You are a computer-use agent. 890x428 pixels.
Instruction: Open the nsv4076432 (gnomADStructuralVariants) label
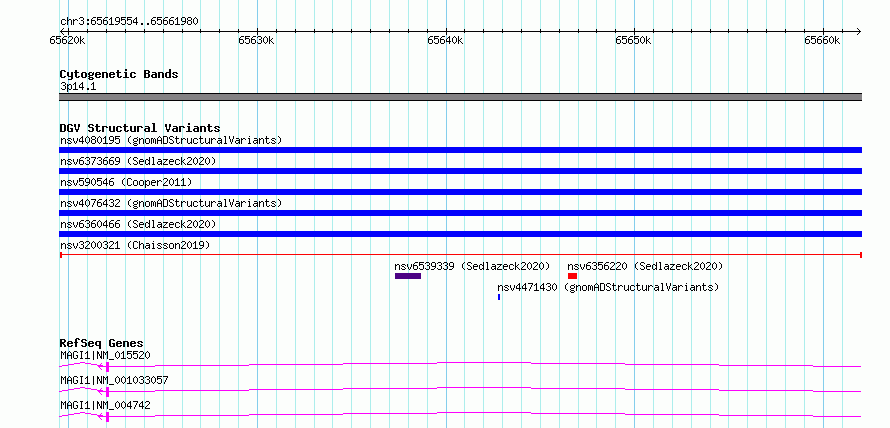tap(171, 203)
